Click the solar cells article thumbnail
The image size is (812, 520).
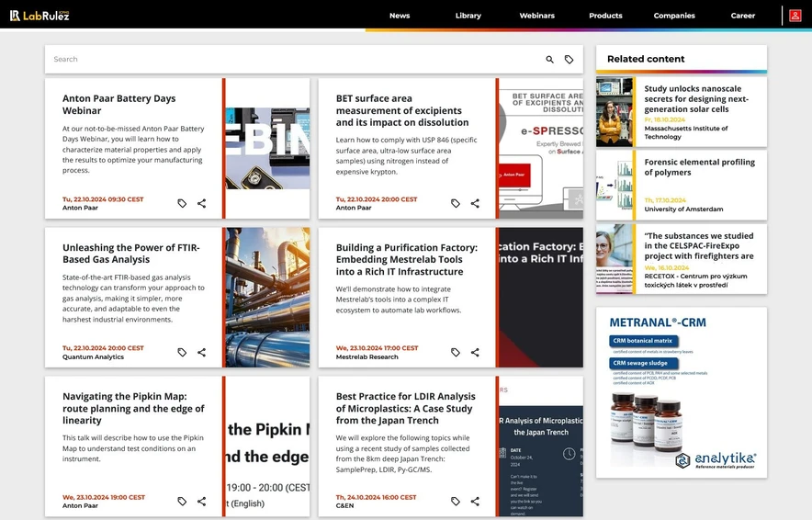tap(615, 112)
